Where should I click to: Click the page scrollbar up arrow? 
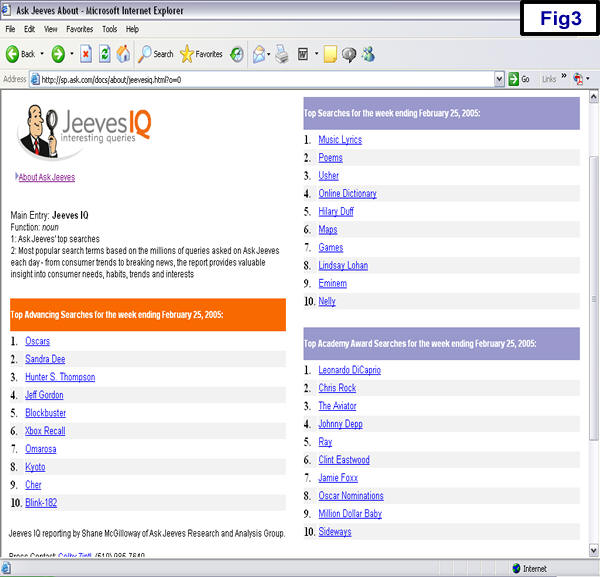[x=593, y=97]
